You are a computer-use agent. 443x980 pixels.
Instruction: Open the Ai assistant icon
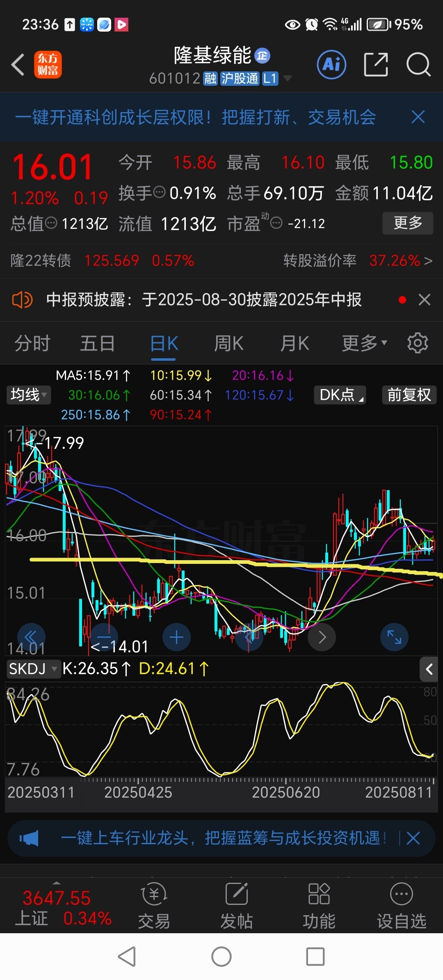[x=331, y=64]
